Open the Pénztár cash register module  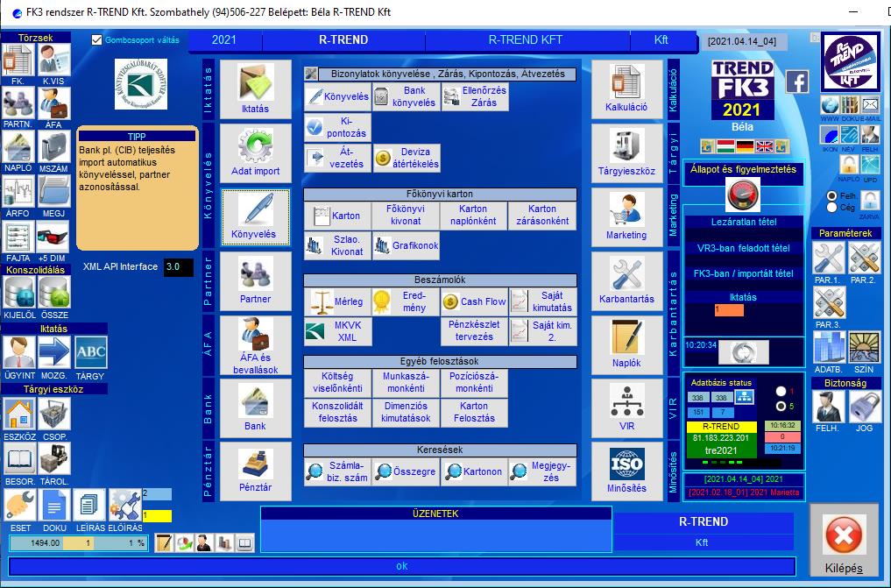[x=256, y=471]
